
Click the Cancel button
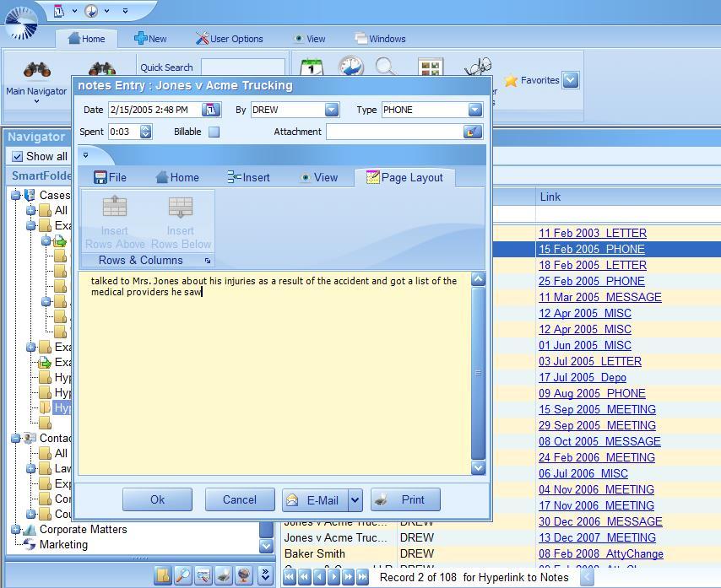(x=240, y=499)
